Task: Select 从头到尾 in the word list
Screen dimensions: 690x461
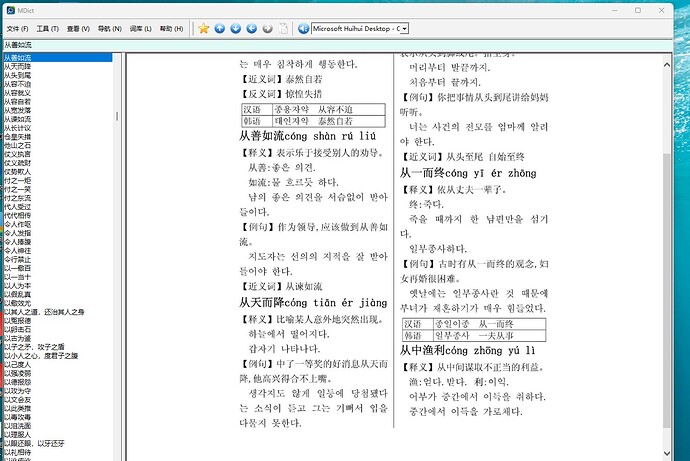Action: click(18, 75)
